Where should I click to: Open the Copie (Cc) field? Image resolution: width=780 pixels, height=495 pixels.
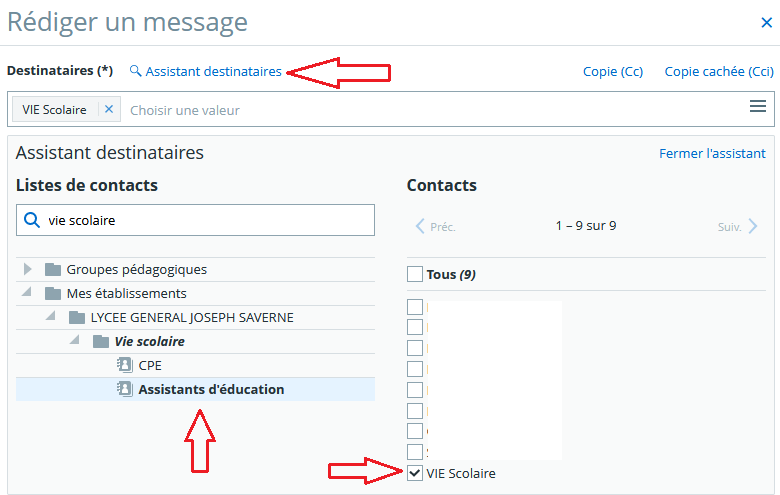click(x=613, y=72)
